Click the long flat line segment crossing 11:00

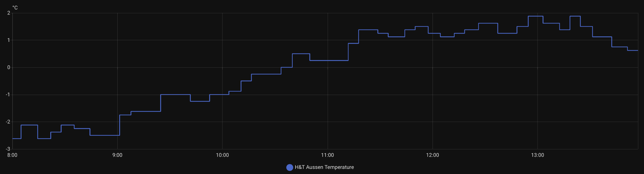(x=329, y=60)
